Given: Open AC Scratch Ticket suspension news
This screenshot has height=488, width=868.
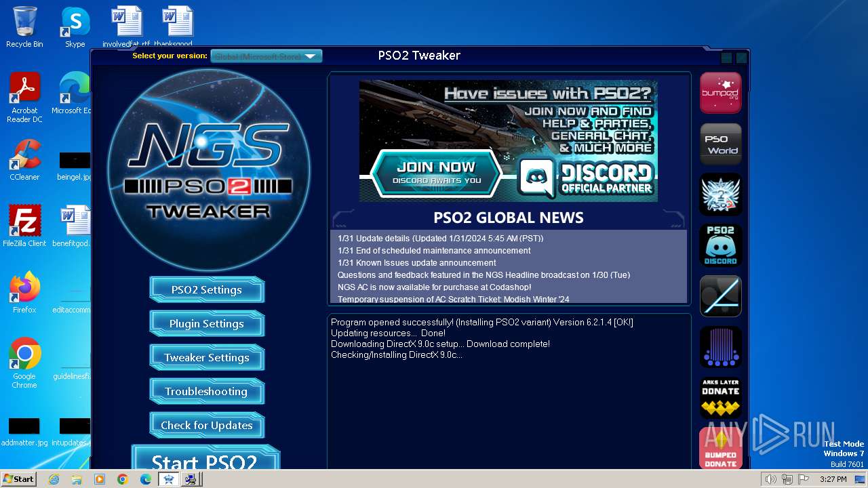Looking at the screenshot, I should pyautogui.click(x=454, y=299).
